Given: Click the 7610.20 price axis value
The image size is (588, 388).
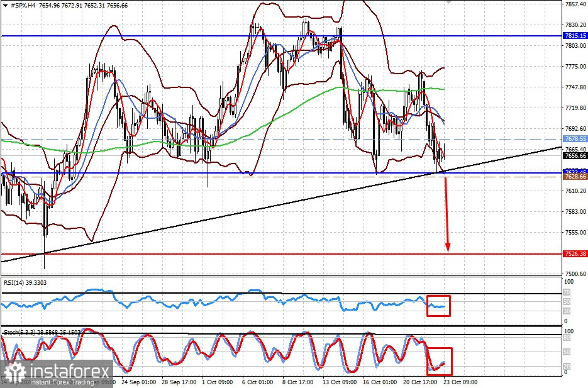Looking at the screenshot, I should tap(575, 191).
